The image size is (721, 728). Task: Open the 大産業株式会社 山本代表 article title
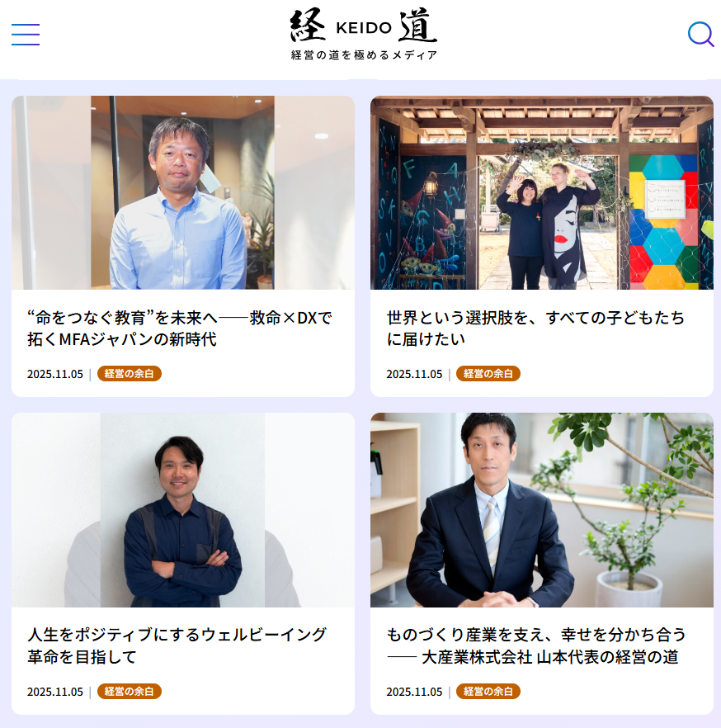coord(536,645)
